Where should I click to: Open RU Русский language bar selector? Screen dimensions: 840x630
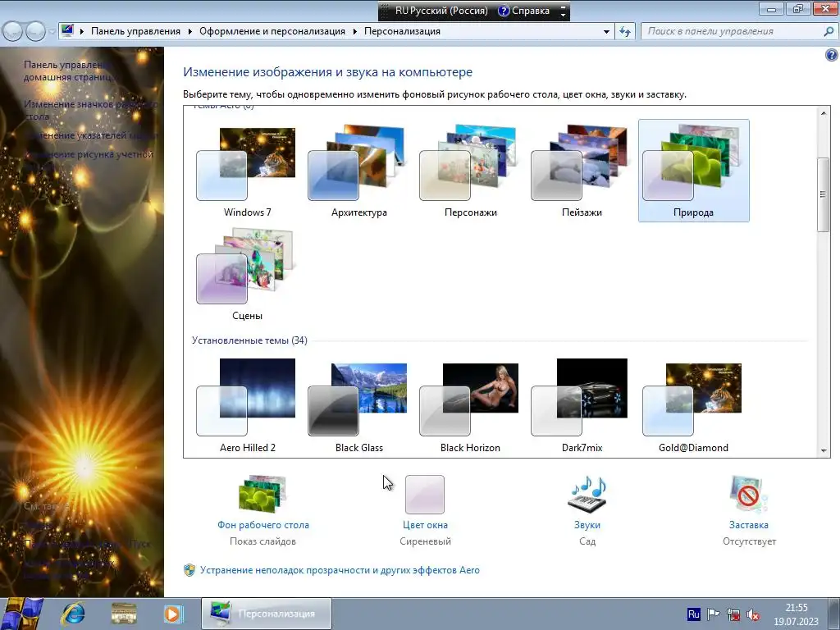click(441, 11)
